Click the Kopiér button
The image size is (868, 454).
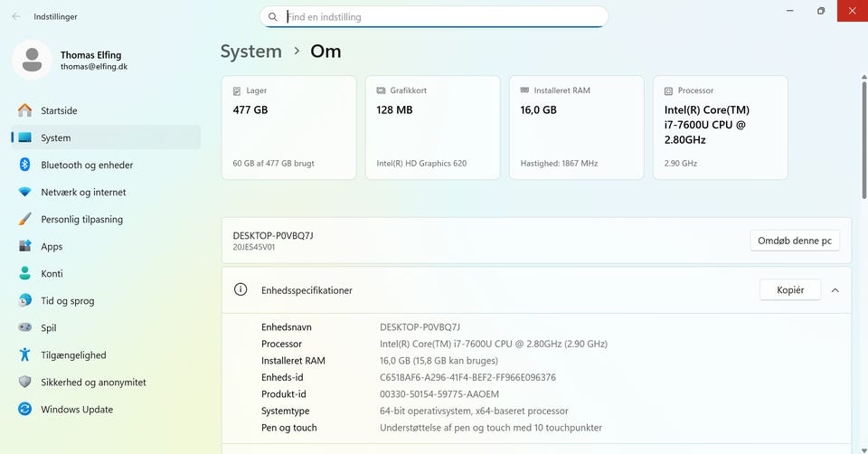coord(789,290)
